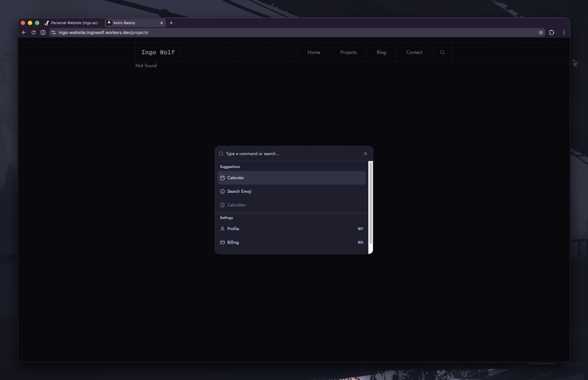This screenshot has height=380, width=588.
Task: Click the browser back arrow
Action: tap(24, 33)
